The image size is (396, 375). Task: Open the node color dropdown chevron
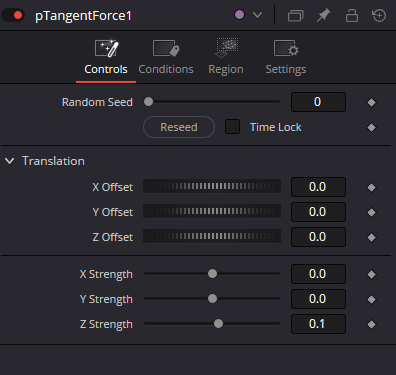(x=257, y=15)
